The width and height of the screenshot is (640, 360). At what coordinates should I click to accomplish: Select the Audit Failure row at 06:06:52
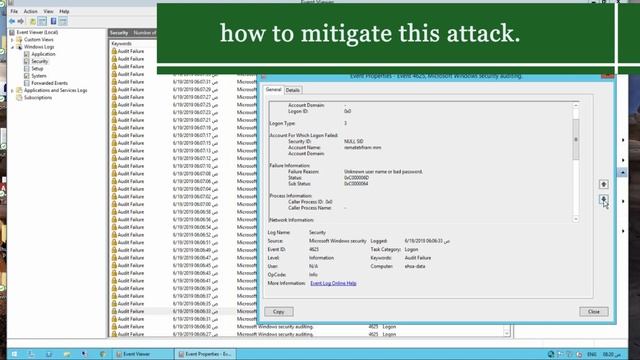[183, 235]
